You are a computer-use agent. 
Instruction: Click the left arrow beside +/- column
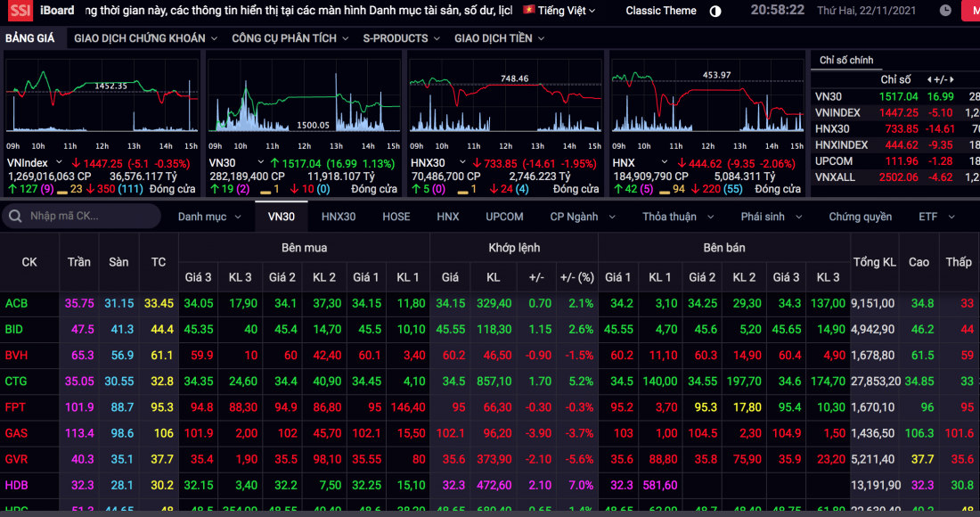930,80
